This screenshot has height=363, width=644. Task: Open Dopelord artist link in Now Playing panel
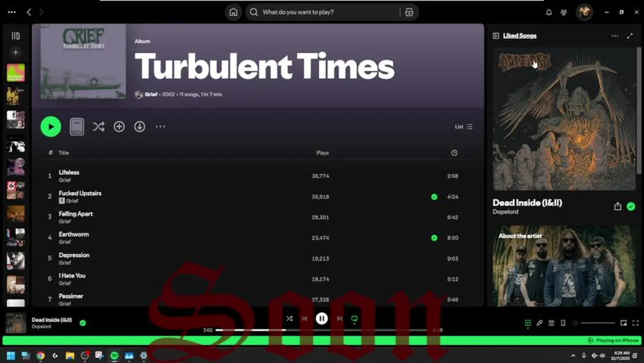point(505,212)
